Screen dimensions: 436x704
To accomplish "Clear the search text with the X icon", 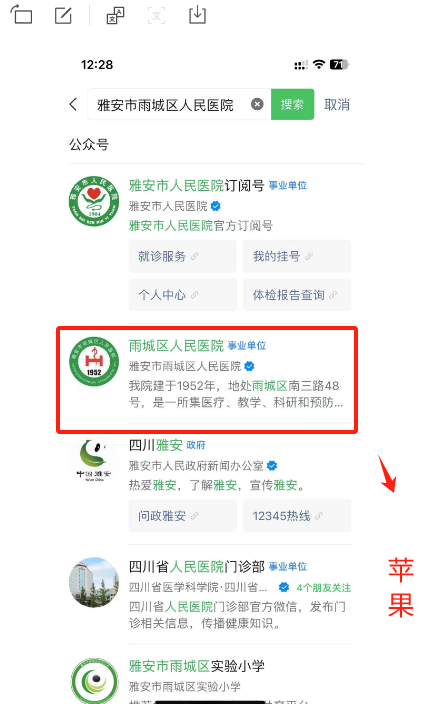I will point(257,105).
